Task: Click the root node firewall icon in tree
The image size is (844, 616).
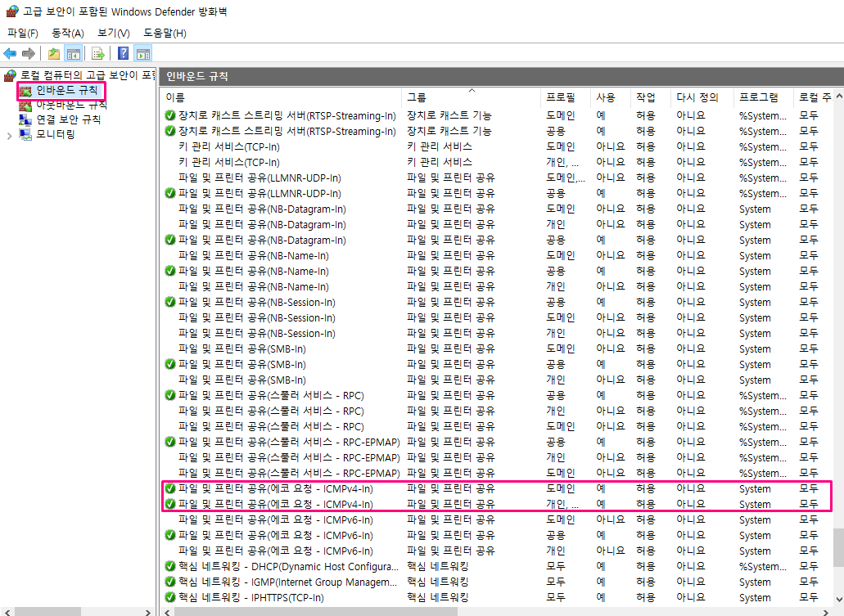Action: pos(10,75)
